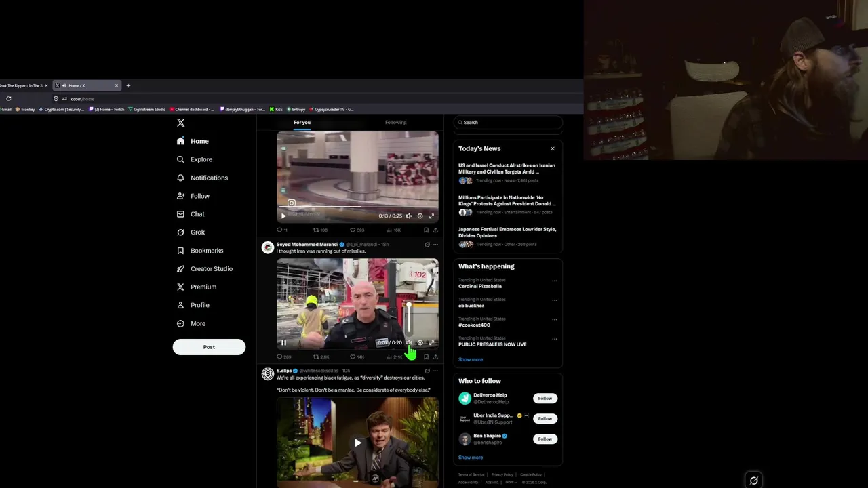This screenshot has height=488, width=868.
Task: Click the X logo in the sidebar
Action: click(x=180, y=123)
